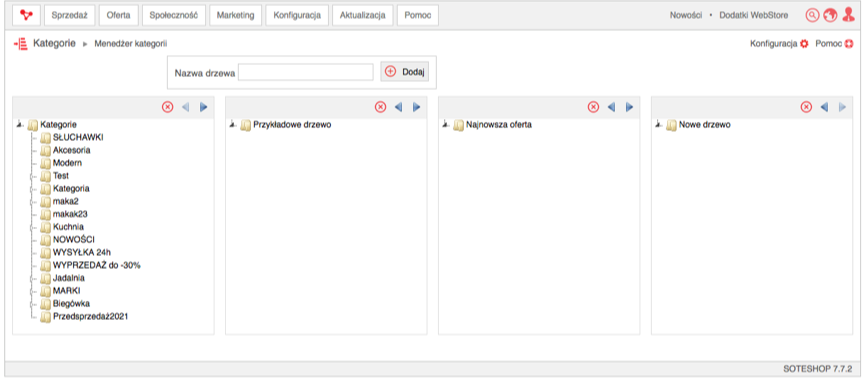Click the folder icon of Akcesoria
The width and height of the screenshot is (864, 380).
click(45, 150)
